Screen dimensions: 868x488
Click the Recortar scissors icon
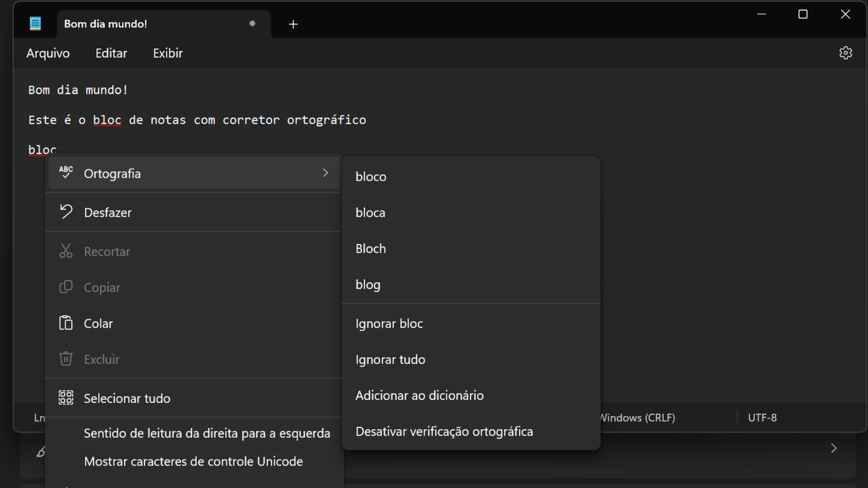[66, 251]
